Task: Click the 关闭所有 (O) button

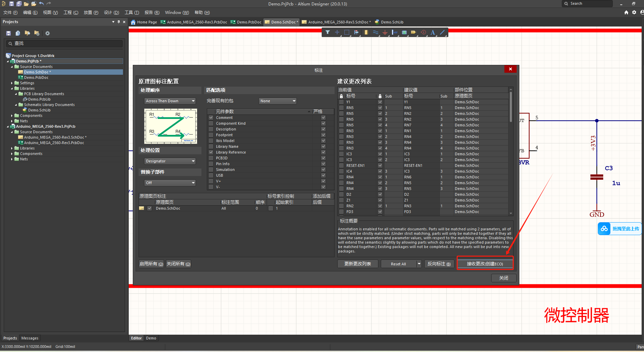Action: pos(179,264)
